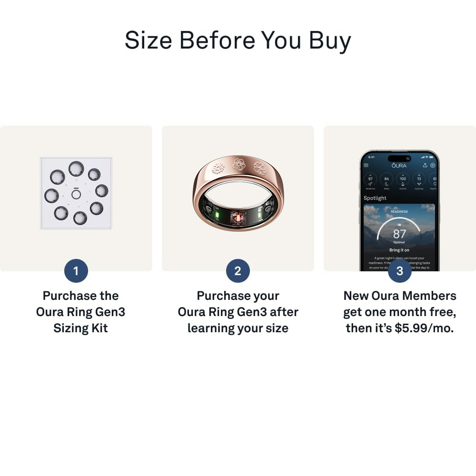Image resolution: width=476 pixels, height=476 pixels.
Task: Click the "Size Before You Buy" heading
Action: pyautogui.click(x=238, y=40)
